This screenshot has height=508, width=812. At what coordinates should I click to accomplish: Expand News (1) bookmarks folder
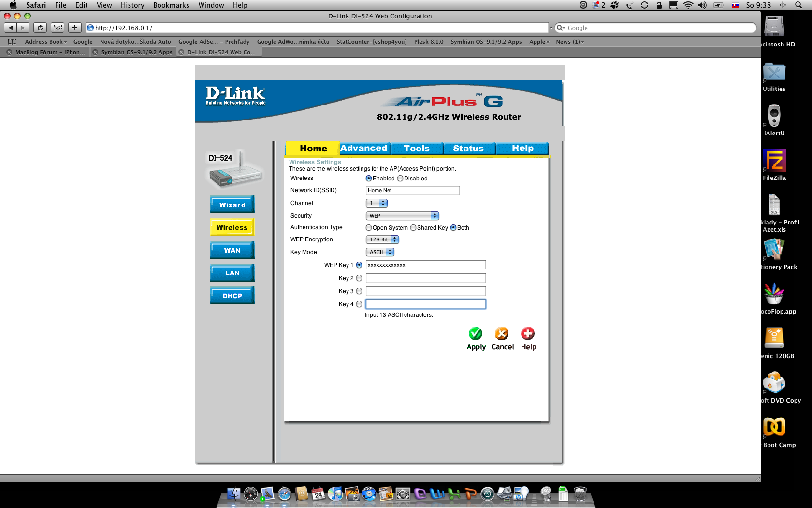coord(570,42)
